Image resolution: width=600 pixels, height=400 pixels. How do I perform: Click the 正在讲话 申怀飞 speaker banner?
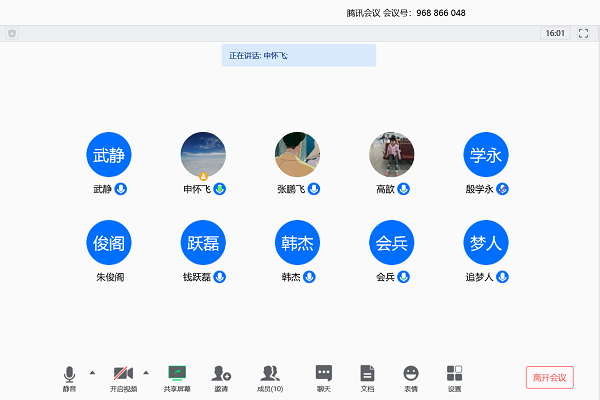point(299,55)
